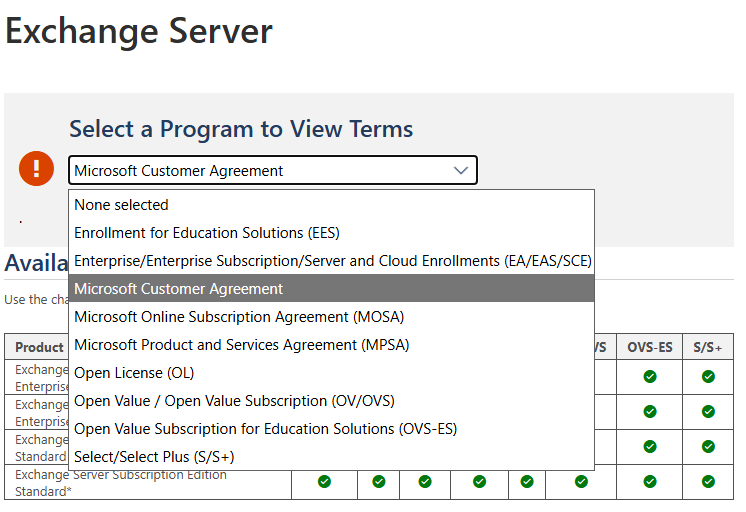Click the third green check in Subscription Edition Standard row
746x512 pixels.
tap(425, 482)
